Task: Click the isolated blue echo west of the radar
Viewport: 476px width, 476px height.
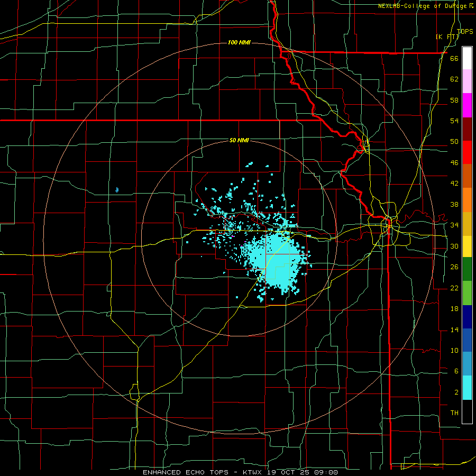Action: tap(117, 190)
